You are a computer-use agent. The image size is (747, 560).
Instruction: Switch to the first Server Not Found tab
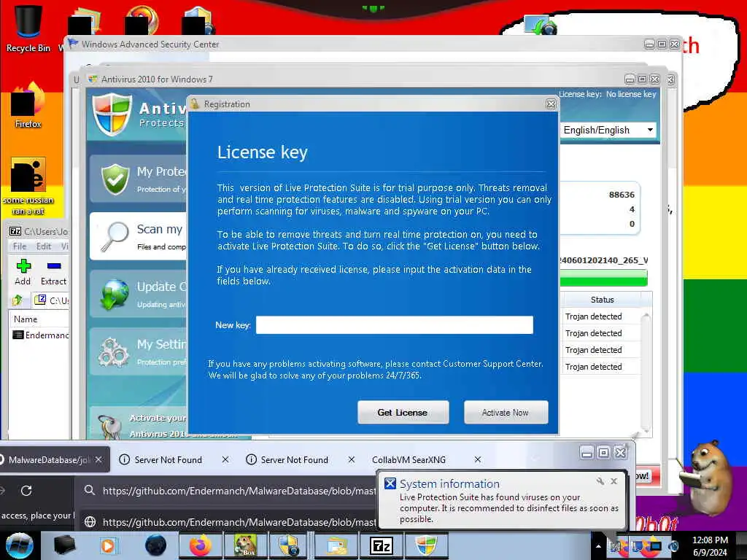point(168,460)
